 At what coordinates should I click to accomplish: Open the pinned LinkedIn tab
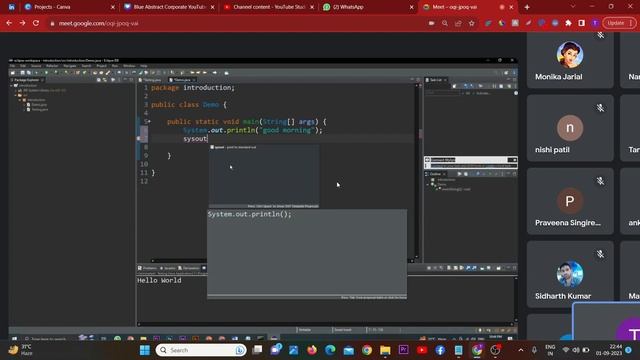coord(11,7)
